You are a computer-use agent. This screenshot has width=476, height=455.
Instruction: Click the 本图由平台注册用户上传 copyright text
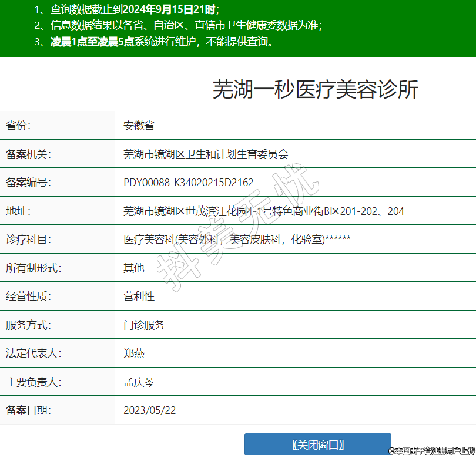(x=431, y=450)
